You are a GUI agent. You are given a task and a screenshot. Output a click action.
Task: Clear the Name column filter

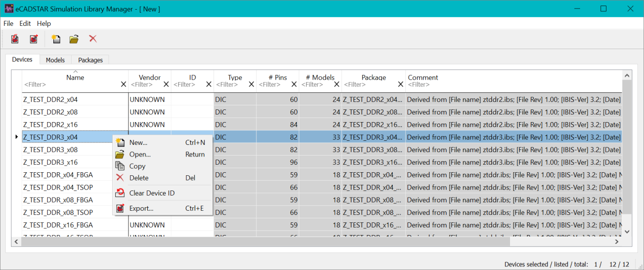[123, 85]
